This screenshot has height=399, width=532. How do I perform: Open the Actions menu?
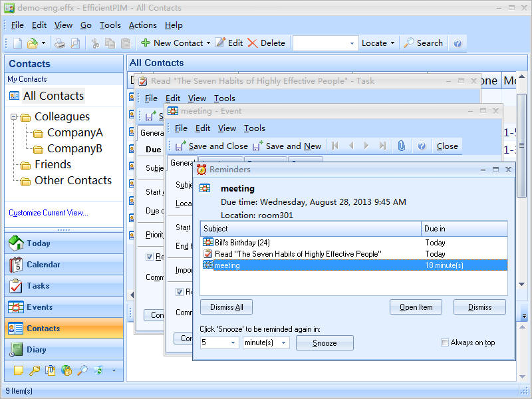pyautogui.click(x=142, y=25)
